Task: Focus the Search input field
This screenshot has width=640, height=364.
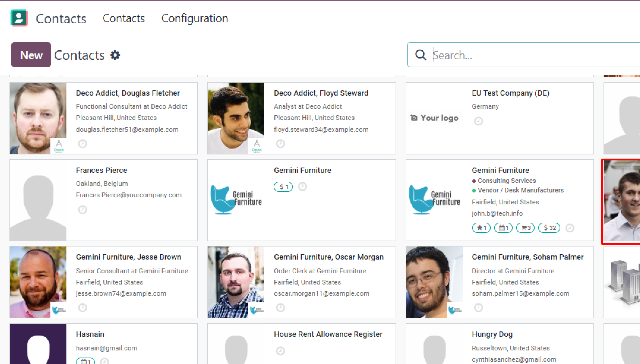Action: pos(535,55)
